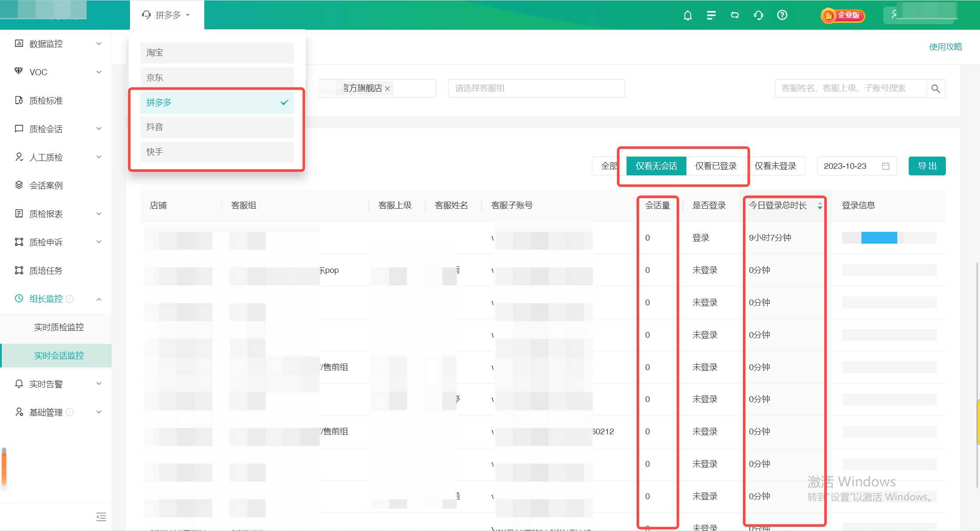Viewport: 980px width, 531px height.
Task: Click the page vertical scrollbar
Action: [977, 375]
